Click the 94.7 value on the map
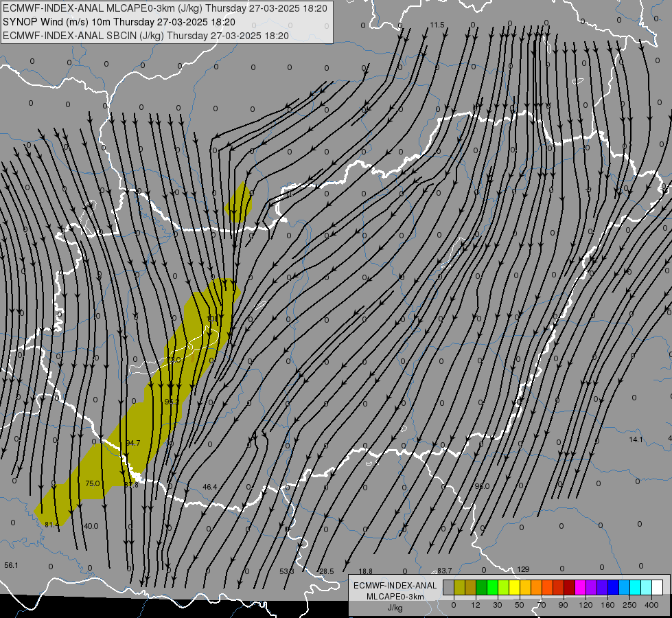 (133, 443)
